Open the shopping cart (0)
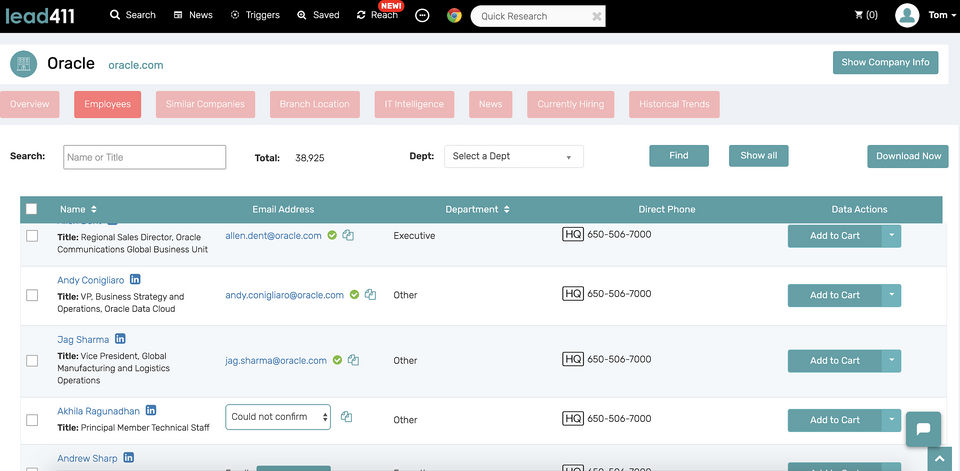 [x=866, y=15]
